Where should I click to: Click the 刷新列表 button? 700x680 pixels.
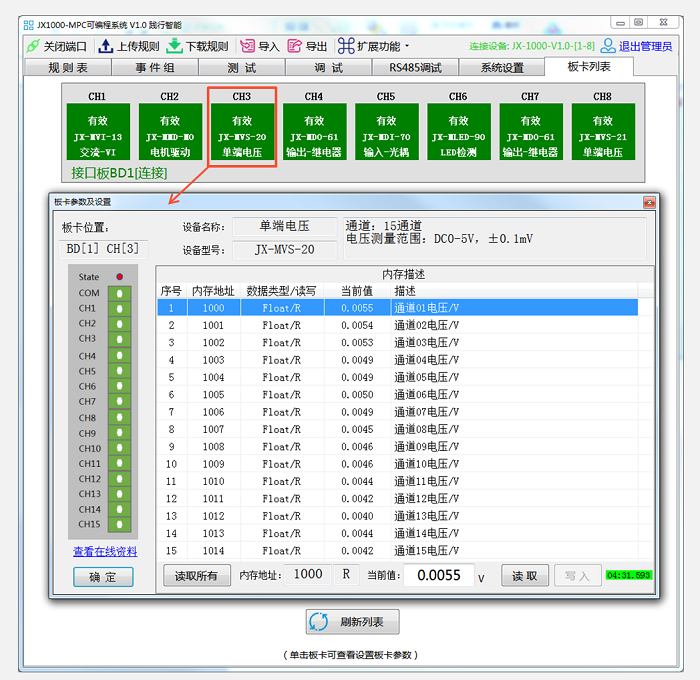point(353,622)
